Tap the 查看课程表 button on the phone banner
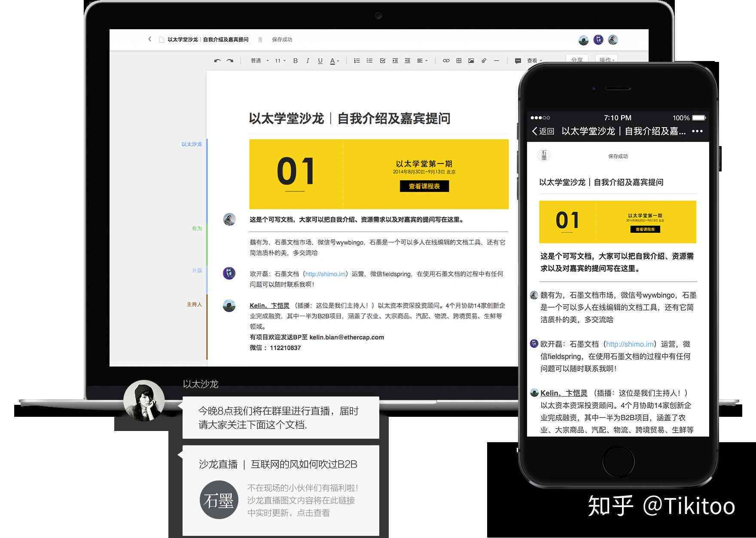Viewport: 756px width, 538px height. [645, 229]
